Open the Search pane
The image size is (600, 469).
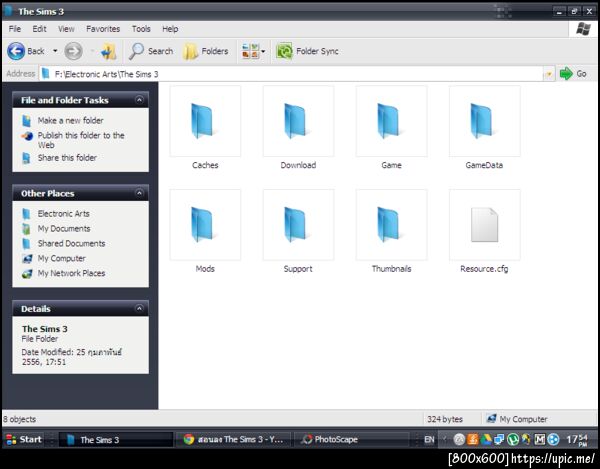(151, 51)
